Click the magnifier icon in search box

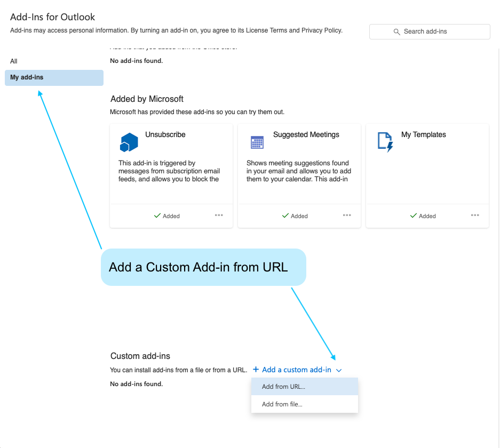click(x=396, y=31)
